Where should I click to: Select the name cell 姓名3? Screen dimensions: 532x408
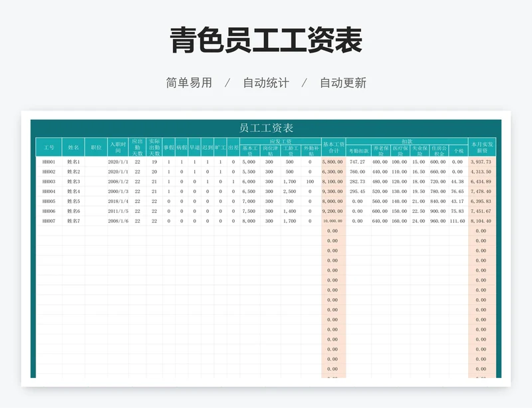coord(73,182)
